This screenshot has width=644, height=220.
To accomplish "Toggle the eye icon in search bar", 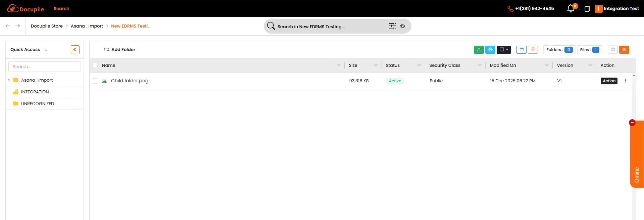I will click(x=402, y=26).
